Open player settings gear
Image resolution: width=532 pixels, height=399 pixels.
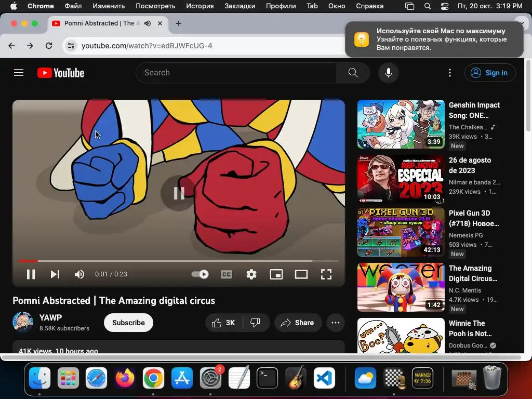(251, 274)
